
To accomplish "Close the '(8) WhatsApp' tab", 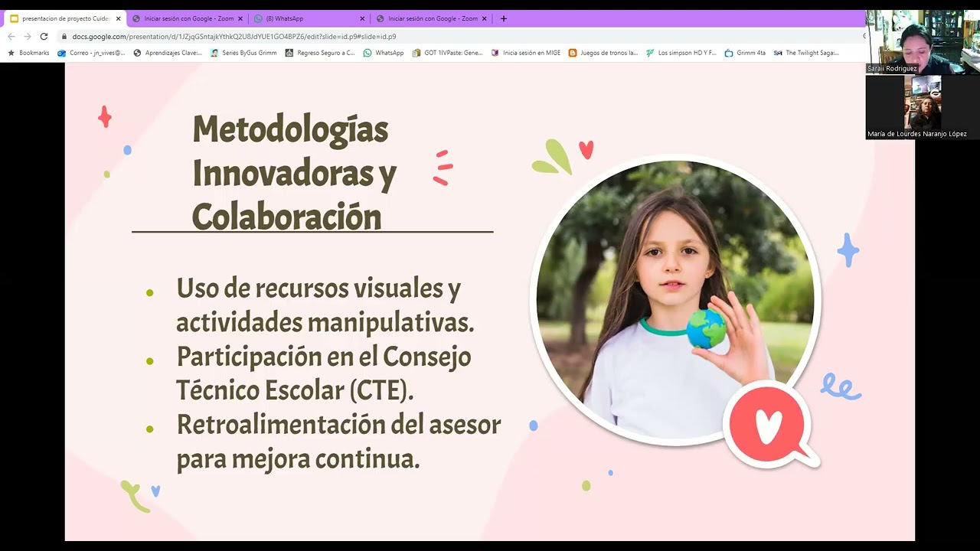I will pos(362,18).
